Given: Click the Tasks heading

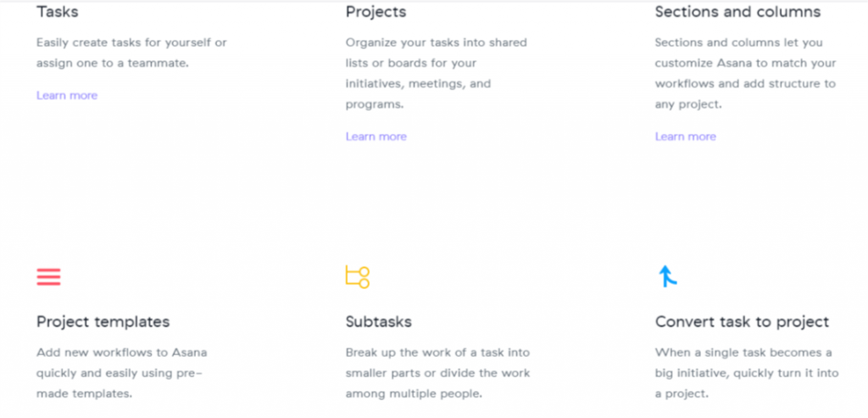Looking at the screenshot, I should [x=58, y=12].
